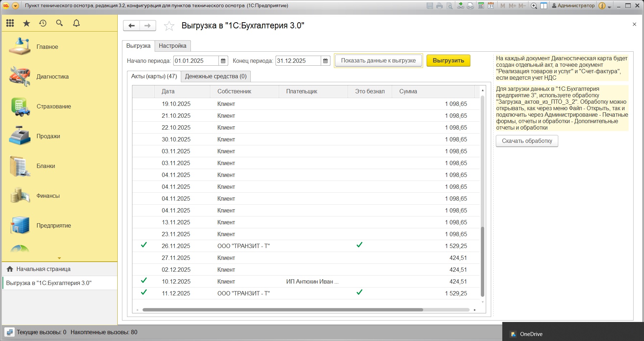Open the History clock icon

pyautogui.click(x=43, y=23)
